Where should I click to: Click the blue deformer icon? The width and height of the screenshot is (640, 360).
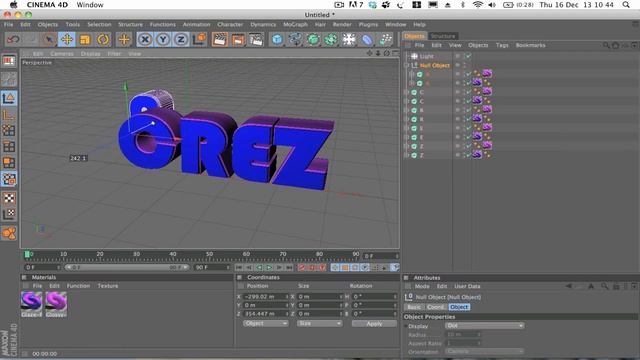coord(367,40)
